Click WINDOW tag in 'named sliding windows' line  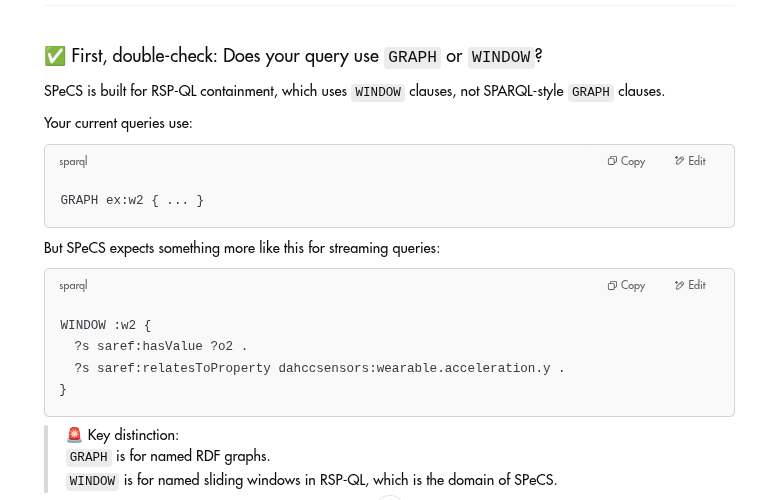92,481
